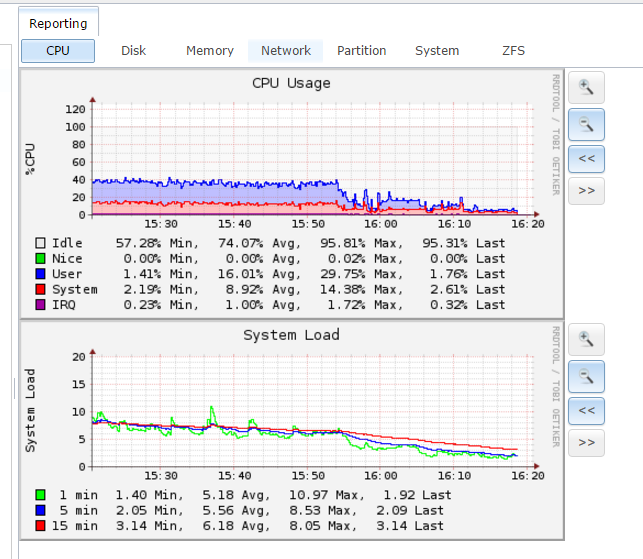643x559 pixels.
Task: Switch to the Disk tab
Action: coord(133,50)
